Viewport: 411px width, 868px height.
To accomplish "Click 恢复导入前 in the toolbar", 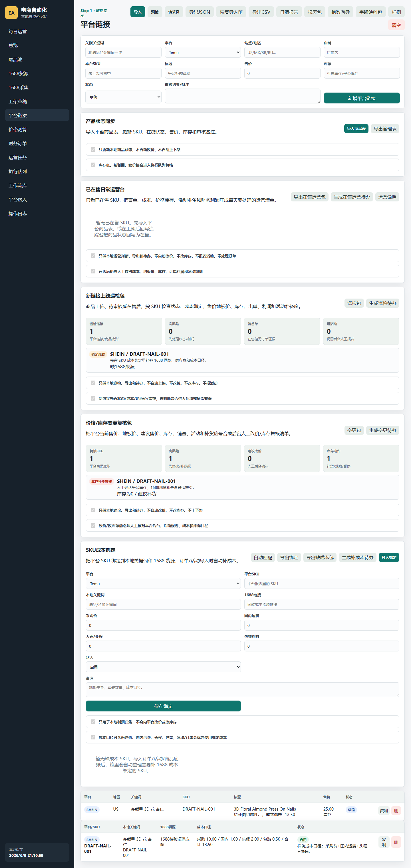I will 231,12.
